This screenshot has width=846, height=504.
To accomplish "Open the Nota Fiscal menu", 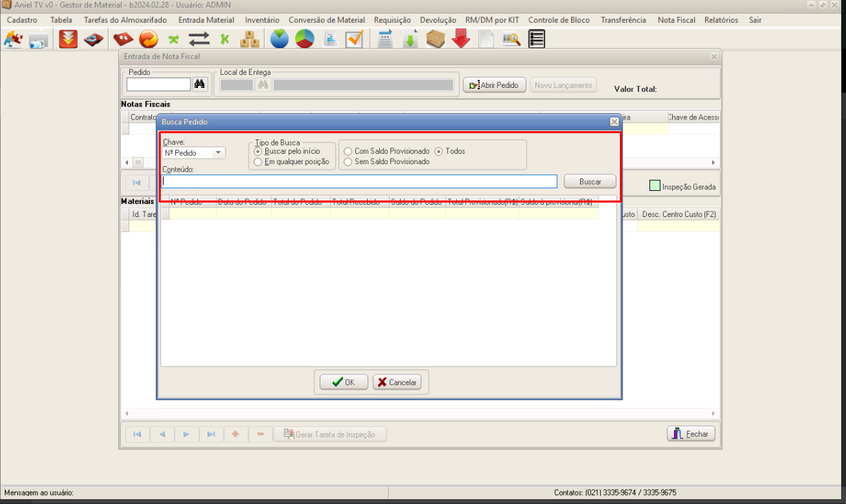I will [x=676, y=20].
